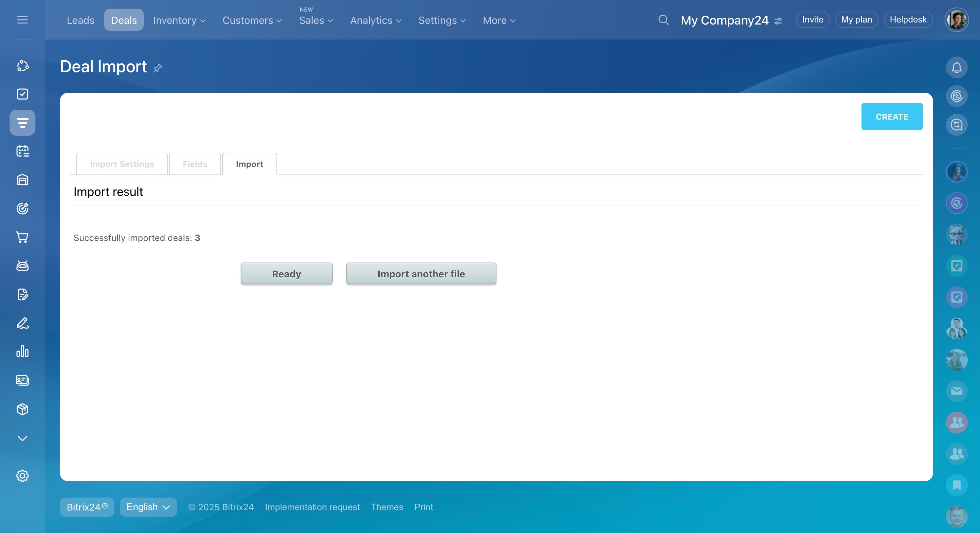Click the search magnifier icon
This screenshot has height=533, width=980.
click(x=663, y=20)
